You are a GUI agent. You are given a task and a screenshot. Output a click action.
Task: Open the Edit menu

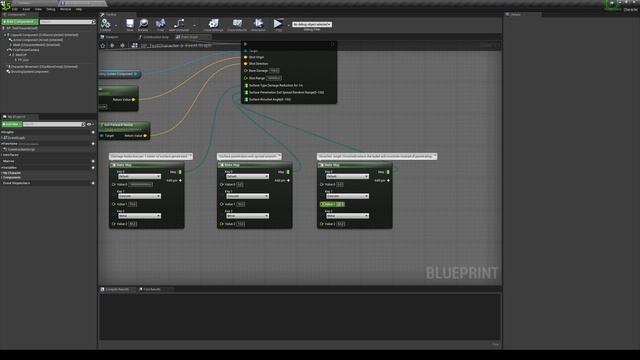coord(15,9)
